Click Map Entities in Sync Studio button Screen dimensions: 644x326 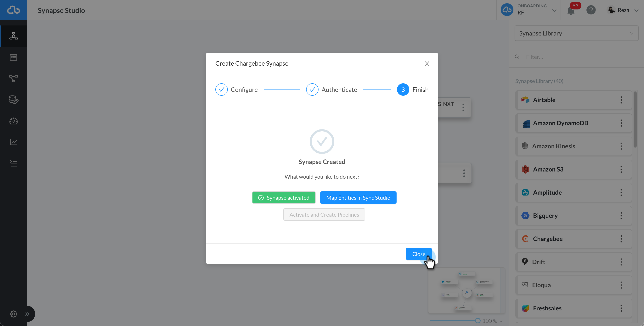point(358,198)
